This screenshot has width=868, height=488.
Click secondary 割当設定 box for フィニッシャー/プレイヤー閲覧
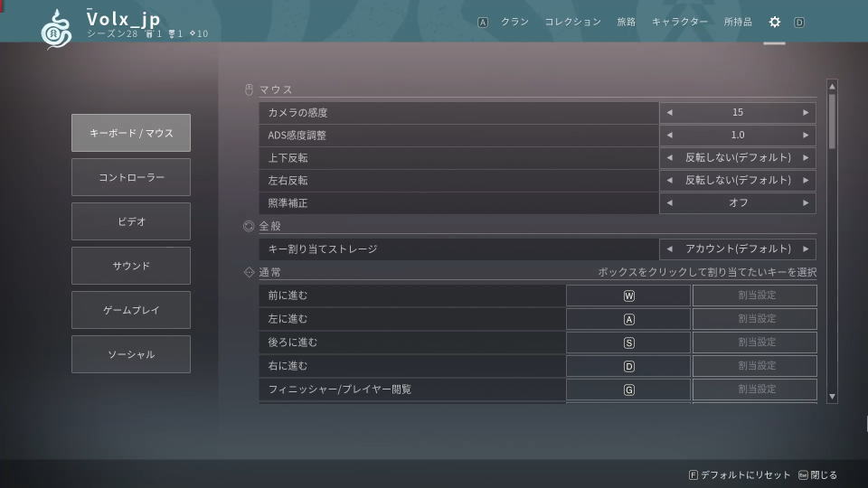[x=754, y=389]
